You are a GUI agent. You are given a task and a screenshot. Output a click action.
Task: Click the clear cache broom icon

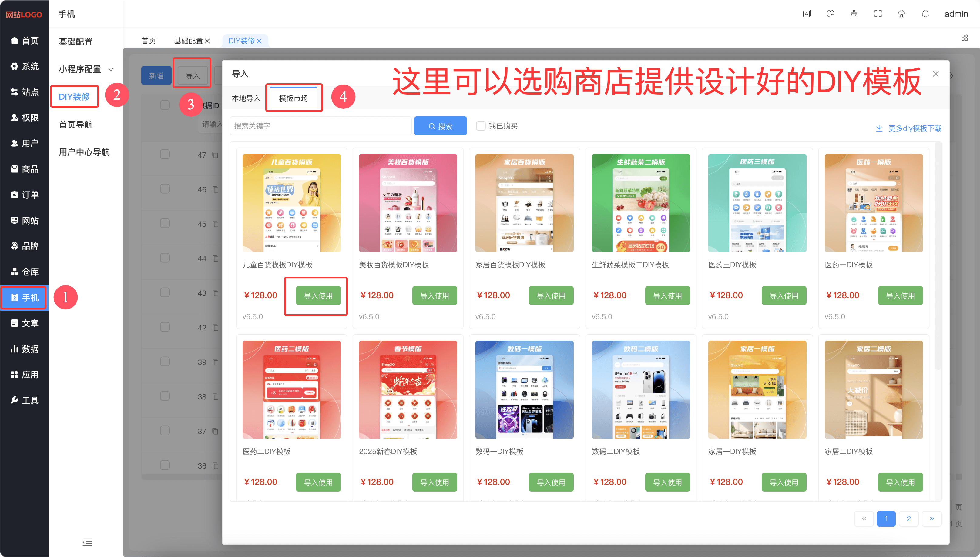coord(854,14)
